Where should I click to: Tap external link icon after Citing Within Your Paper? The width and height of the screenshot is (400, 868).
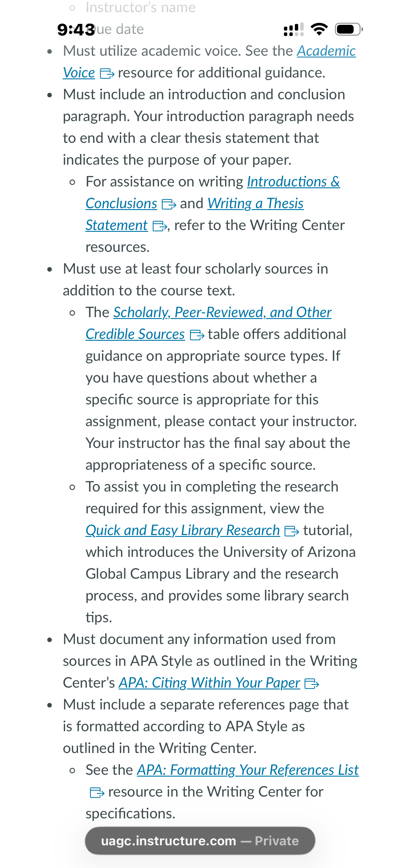pyautogui.click(x=312, y=683)
